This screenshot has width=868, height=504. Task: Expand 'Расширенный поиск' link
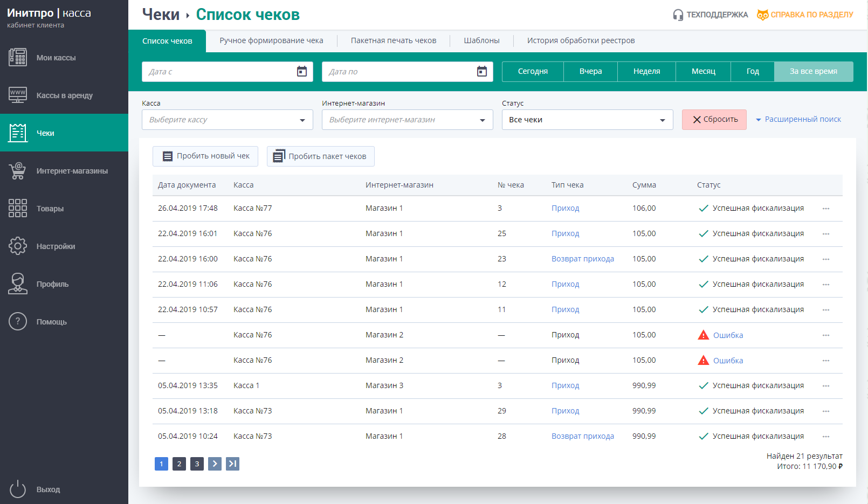coord(798,119)
